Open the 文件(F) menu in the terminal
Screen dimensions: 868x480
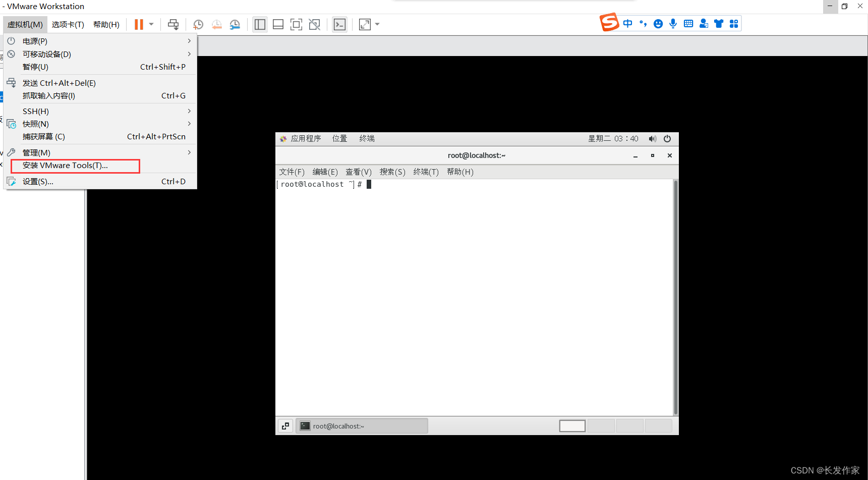coord(292,172)
